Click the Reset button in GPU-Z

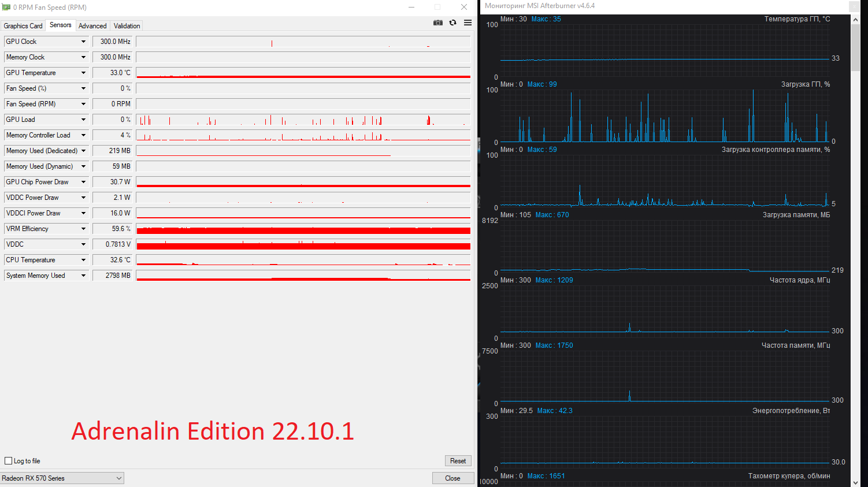[x=458, y=461]
